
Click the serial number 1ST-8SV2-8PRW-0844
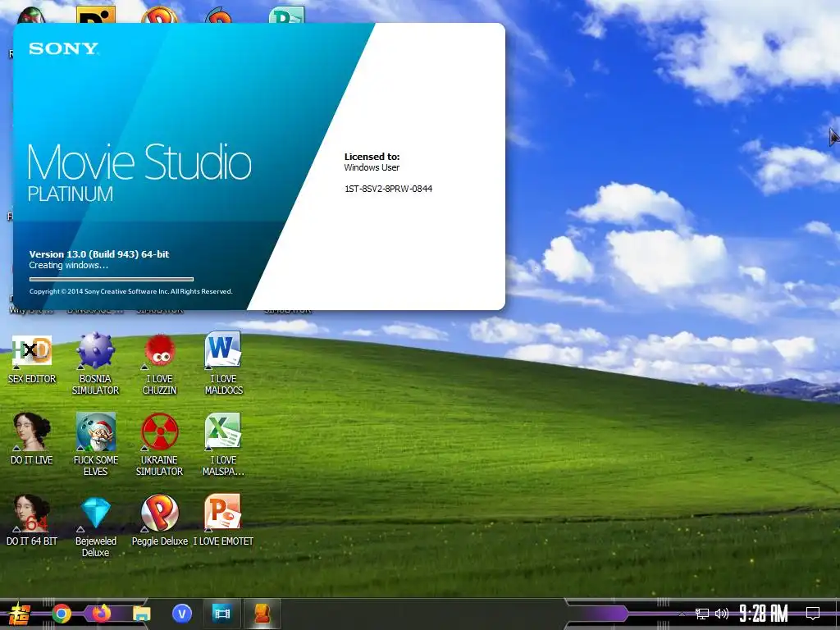388,189
